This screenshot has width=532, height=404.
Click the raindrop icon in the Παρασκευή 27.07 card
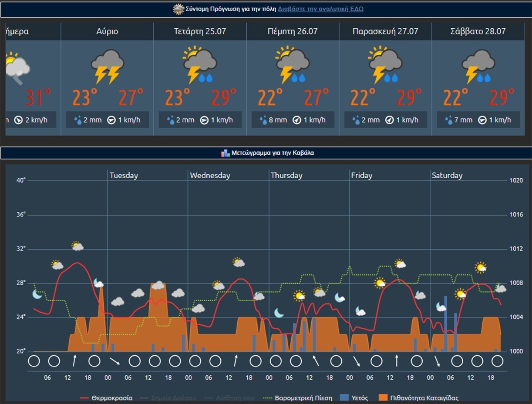click(x=357, y=120)
